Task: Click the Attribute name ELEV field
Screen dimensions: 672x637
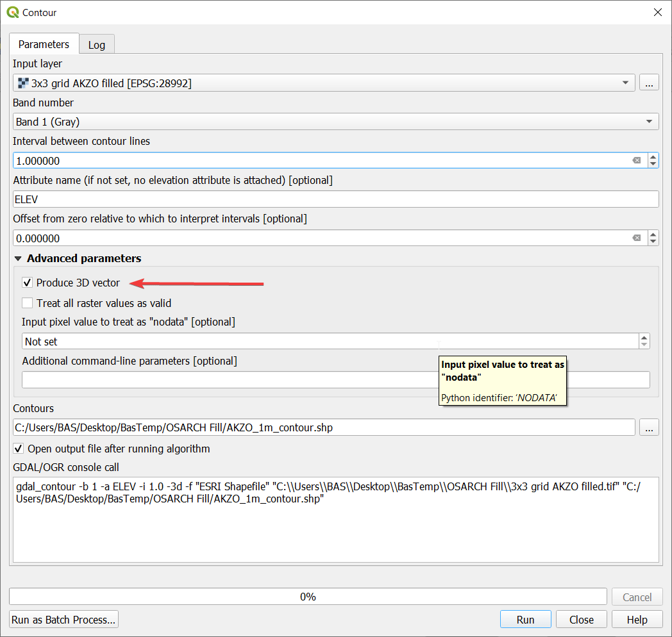Action: click(335, 199)
